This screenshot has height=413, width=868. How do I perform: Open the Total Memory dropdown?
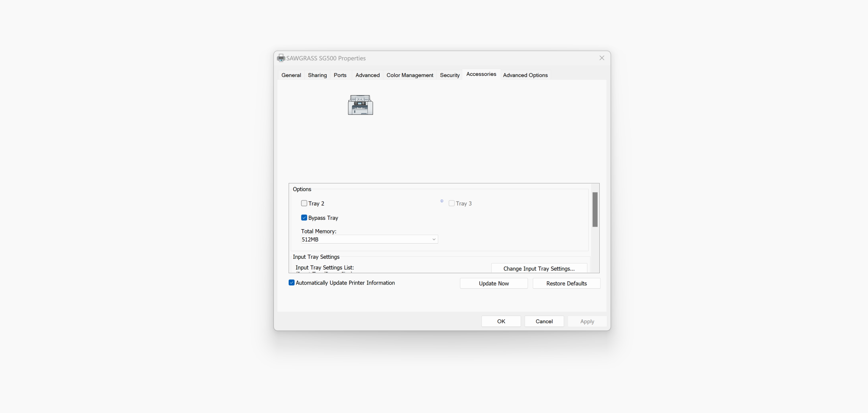click(x=369, y=239)
